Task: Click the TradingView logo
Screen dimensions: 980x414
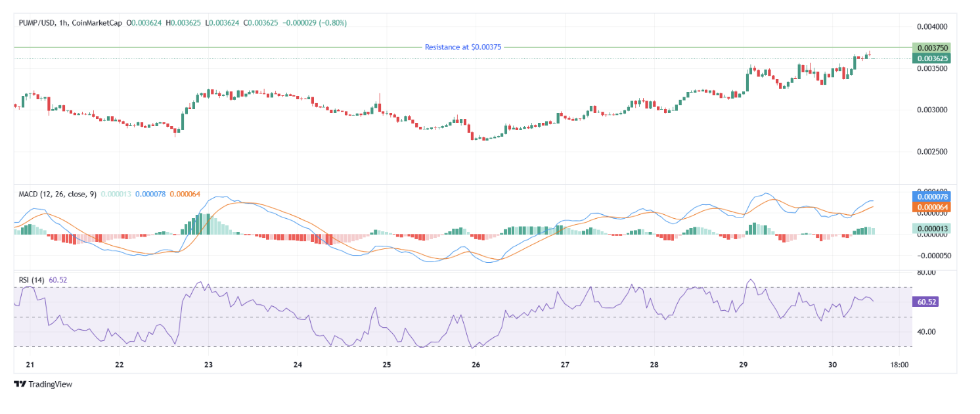Action: [43, 384]
